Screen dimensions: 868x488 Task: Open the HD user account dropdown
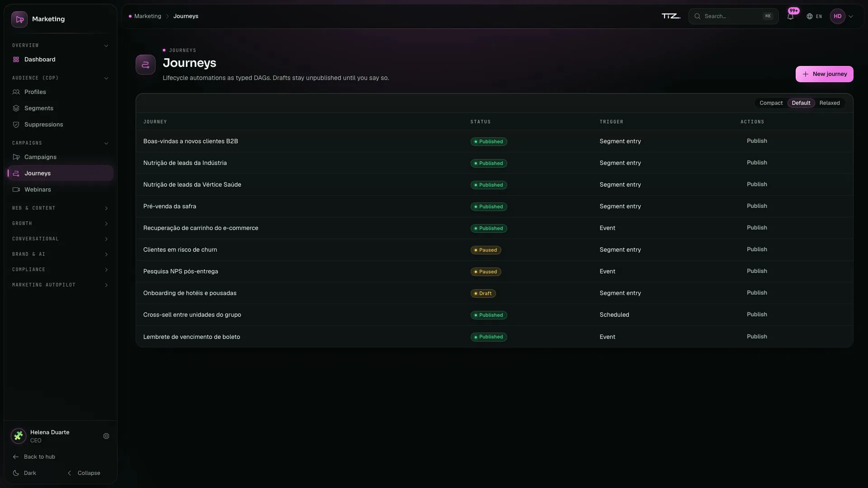click(842, 16)
